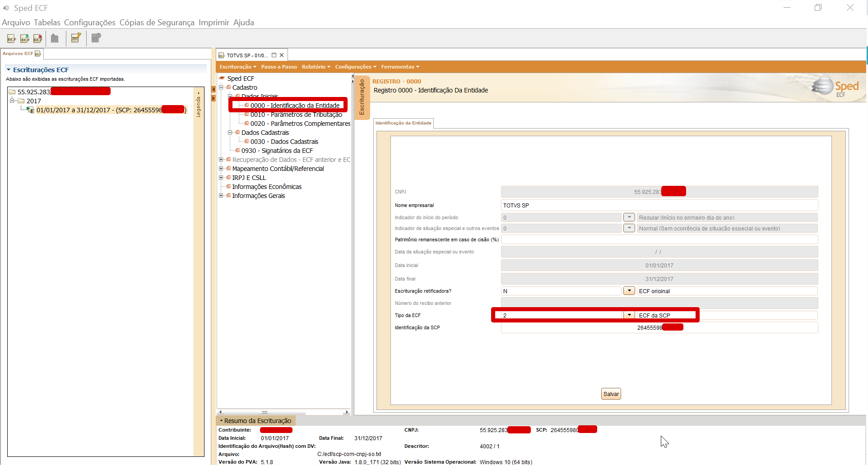Click the ECF icon on the TOTVS SP tab
The width and height of the screenshot is (868, 465).
point(222,55)
